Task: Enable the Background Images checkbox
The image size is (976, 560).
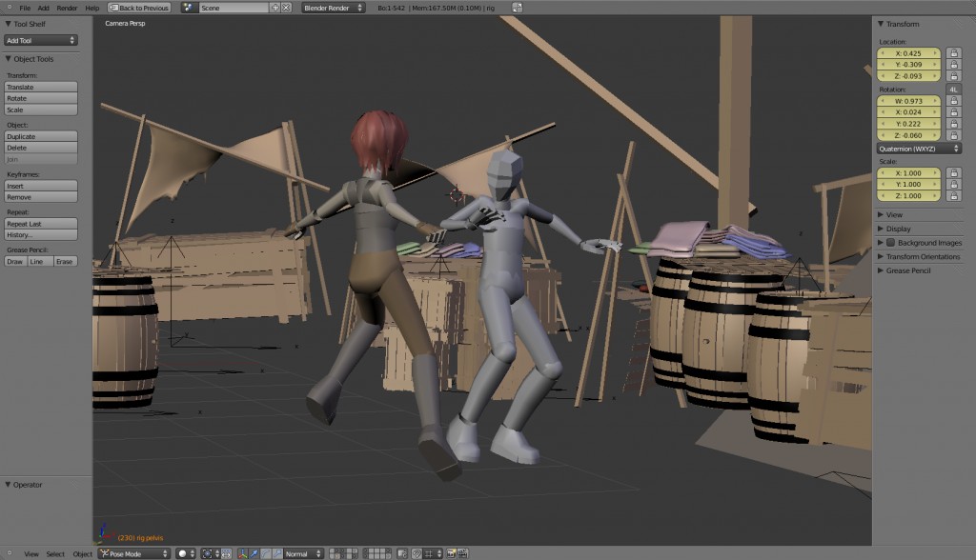Action: point(890,243)
